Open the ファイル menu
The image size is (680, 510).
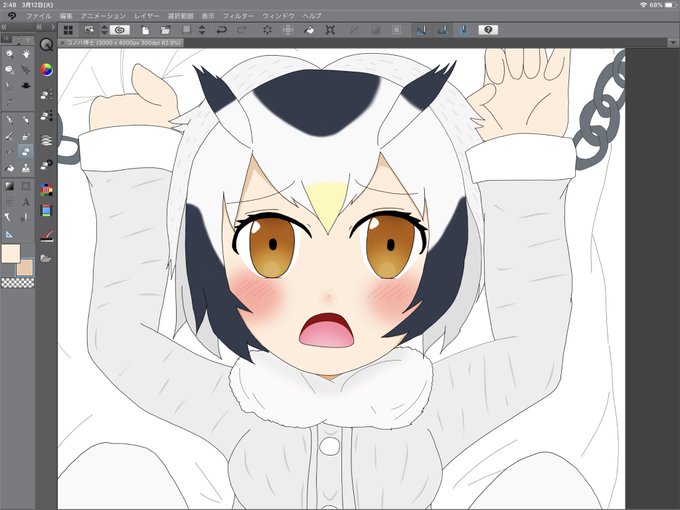[x=39, y=16]
